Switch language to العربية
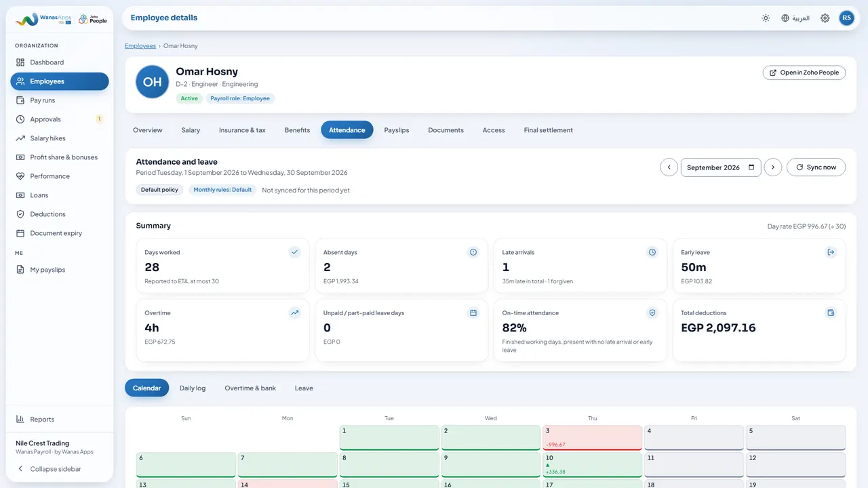The image size is (868, 488). (795, 18)
